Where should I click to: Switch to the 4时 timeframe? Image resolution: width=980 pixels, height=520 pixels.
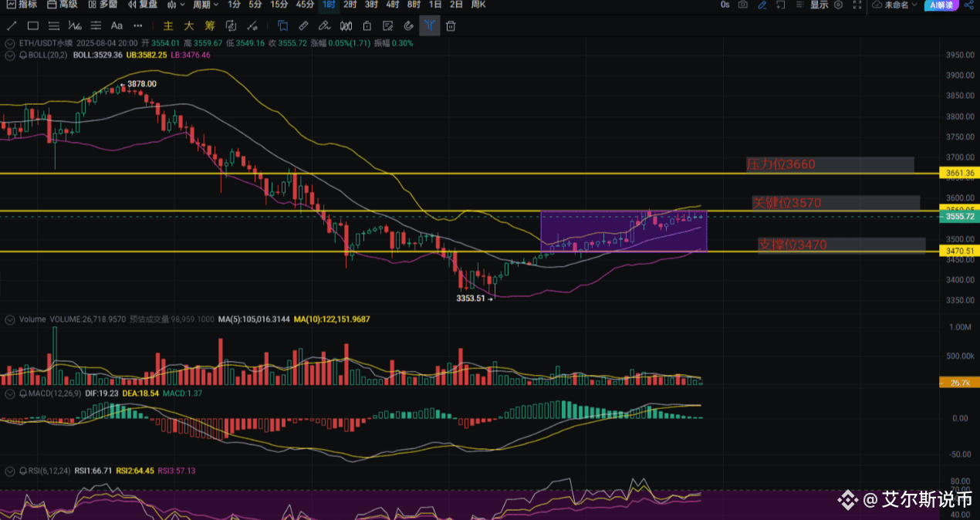coord(393,5)
